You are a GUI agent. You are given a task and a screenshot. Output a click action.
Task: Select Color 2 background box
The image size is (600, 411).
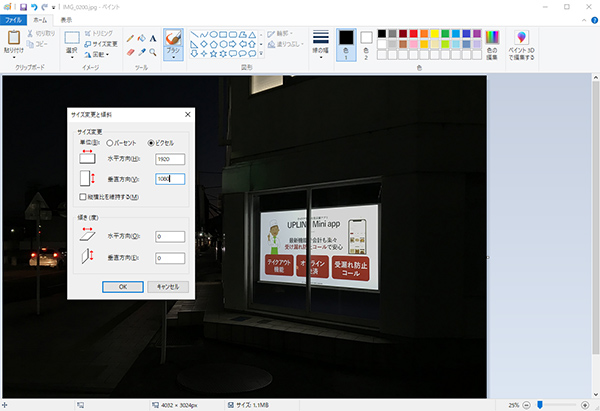tap(366, 45)
